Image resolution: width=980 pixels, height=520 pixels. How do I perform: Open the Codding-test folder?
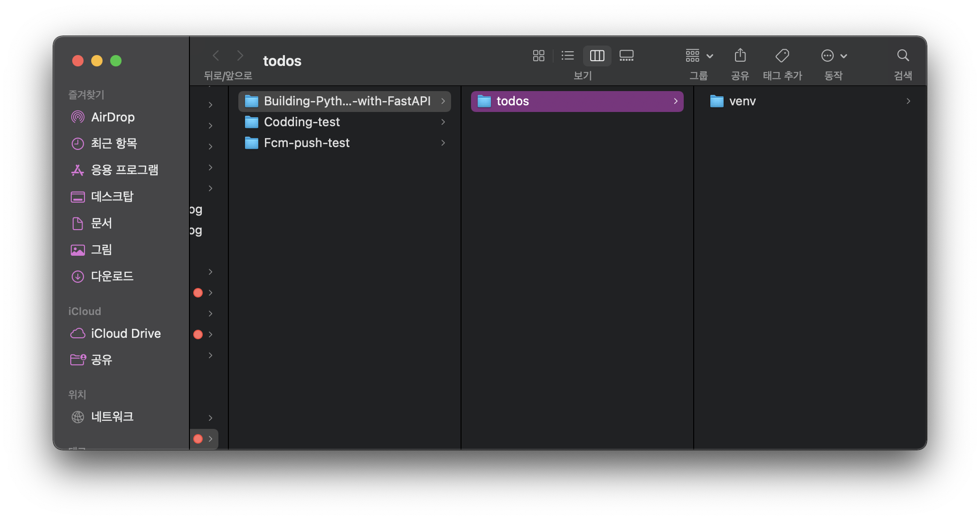coord(302,122)
